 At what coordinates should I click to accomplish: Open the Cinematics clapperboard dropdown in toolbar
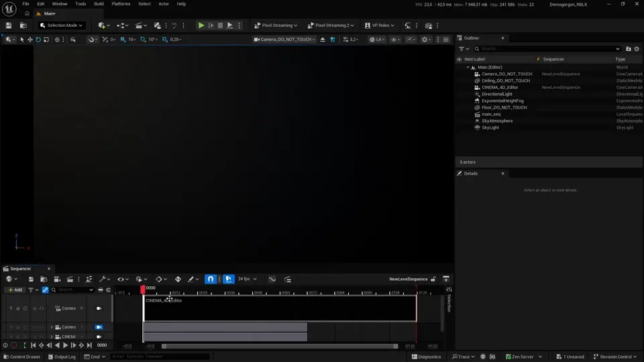pyautogui.click(x=141, y=25)
